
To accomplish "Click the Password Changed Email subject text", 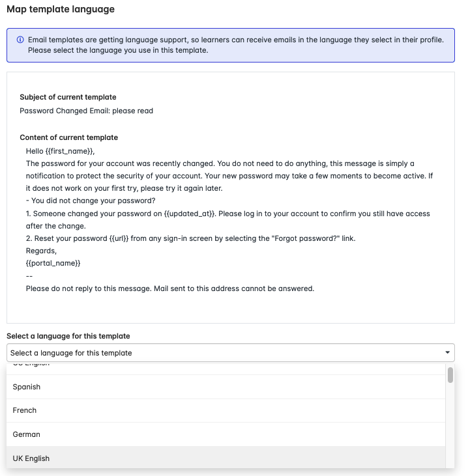I will 86,111.
